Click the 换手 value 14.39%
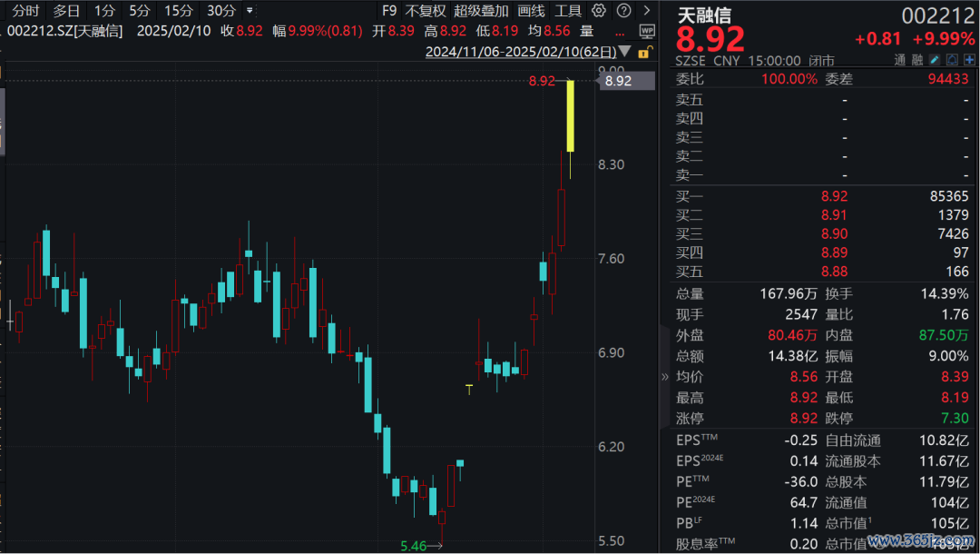Viewport: 980px width, 554px height. click(x=945, y=294)
